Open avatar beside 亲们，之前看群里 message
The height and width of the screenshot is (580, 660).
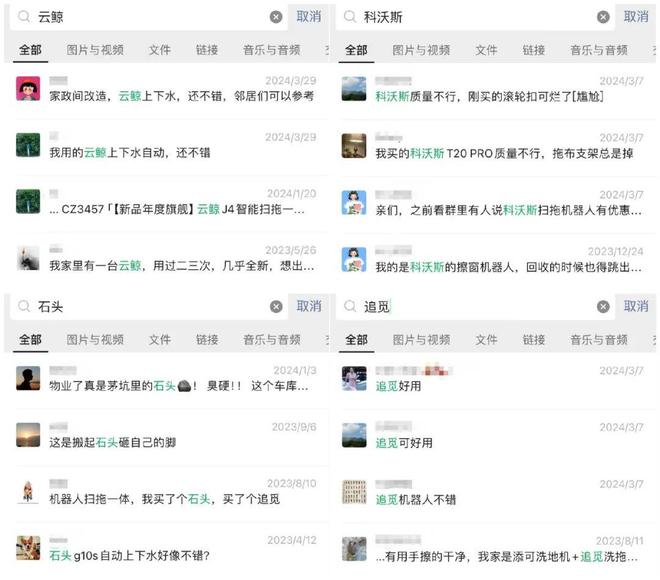(354, 202)
